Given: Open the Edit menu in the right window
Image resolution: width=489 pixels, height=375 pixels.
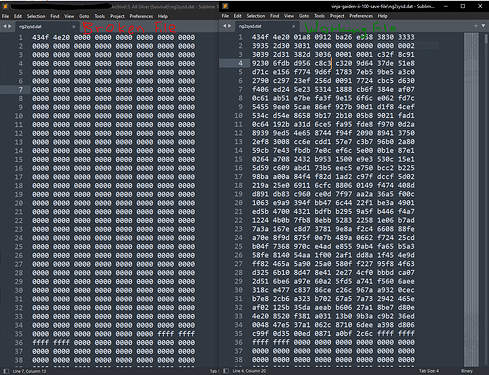Looking at the screenshot, I should click(238, 16).
